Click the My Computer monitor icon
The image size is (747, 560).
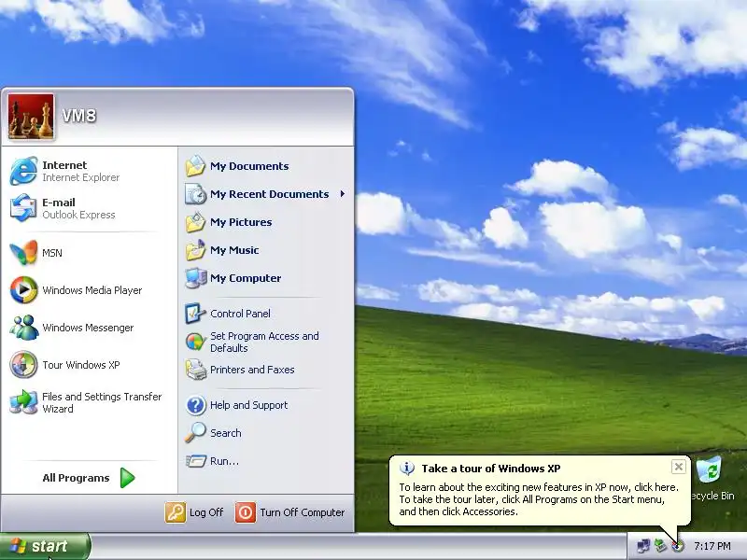tap(195, 278)
